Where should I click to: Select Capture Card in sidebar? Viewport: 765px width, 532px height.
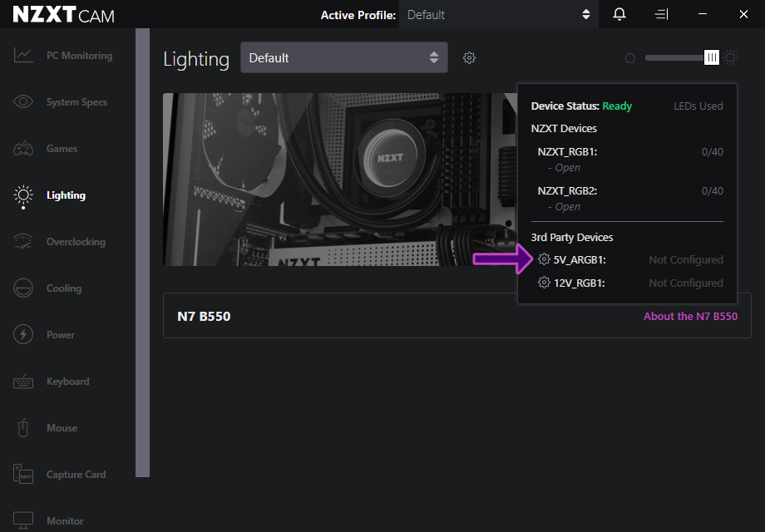pyautogui.click(x=76, y=475)
